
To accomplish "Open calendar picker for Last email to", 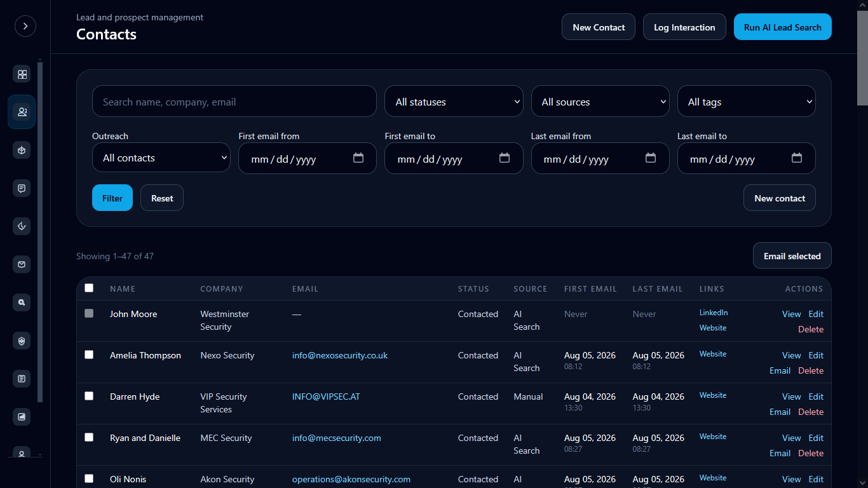I will 797,158.
